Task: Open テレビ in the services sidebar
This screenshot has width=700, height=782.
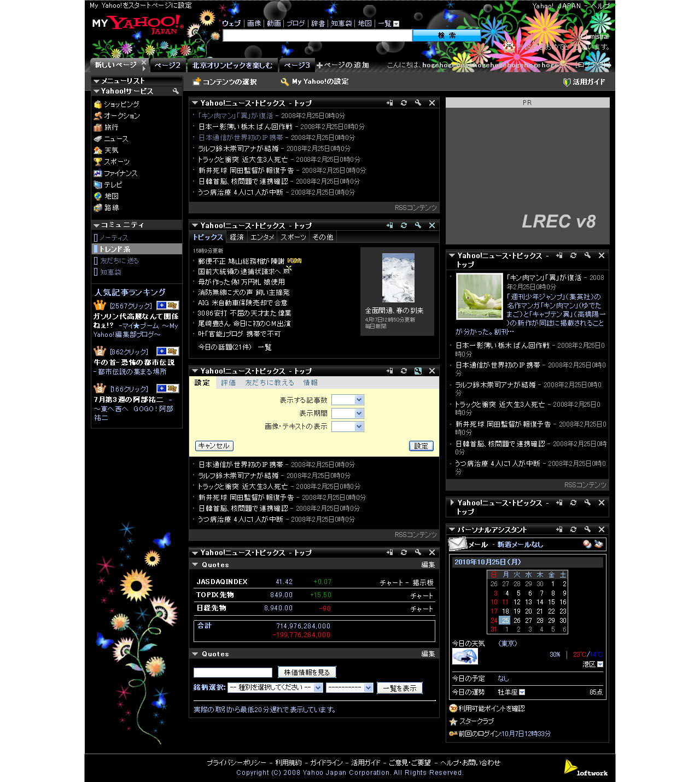Action: [113, 185]
